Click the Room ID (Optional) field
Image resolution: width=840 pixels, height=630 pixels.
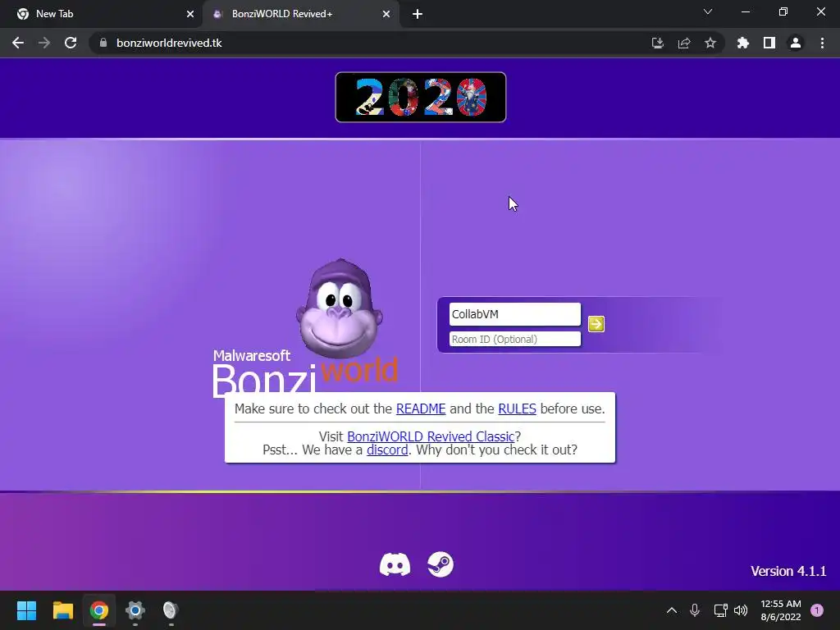click(515, 339)
